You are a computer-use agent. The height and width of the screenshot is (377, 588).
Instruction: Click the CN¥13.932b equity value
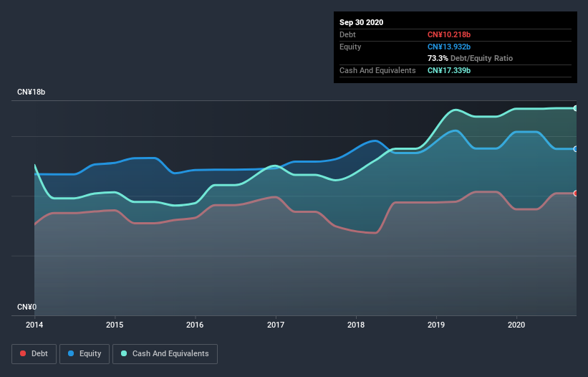[x=449, y=47]
